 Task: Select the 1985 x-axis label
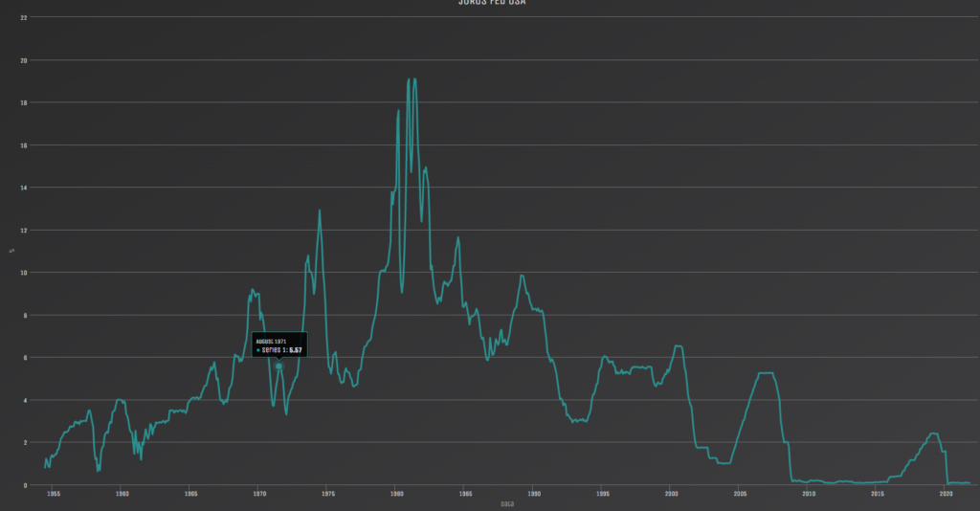click(466, 494)
